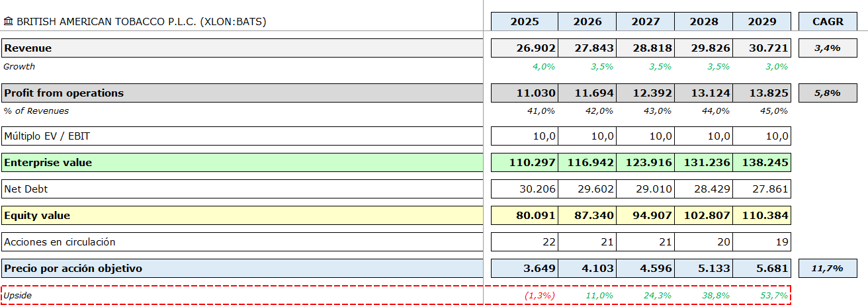Image resolution: width=868 pixels, height=305 pixels.
Task: Click the Net Debt row label
Action: [x=242, y=189]
